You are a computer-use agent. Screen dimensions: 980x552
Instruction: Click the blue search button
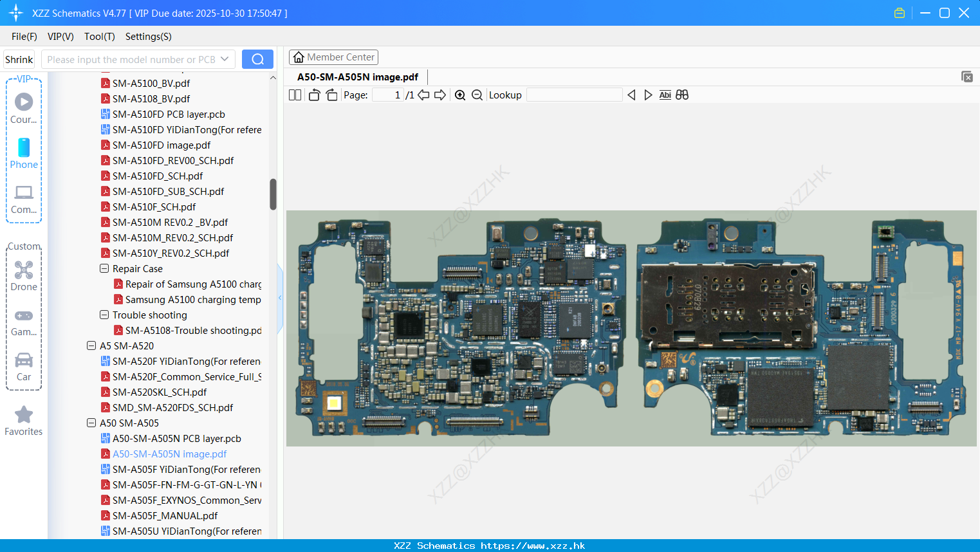click(257, 59)
